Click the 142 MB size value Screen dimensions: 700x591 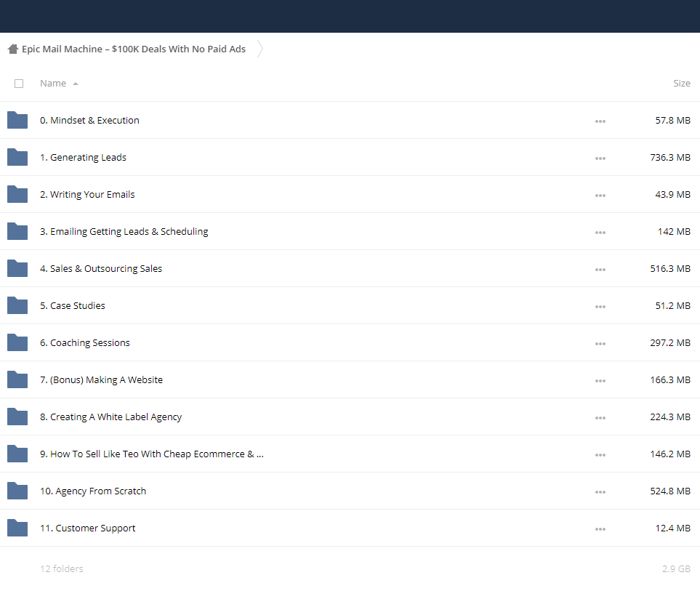pyautogui.click(x=674, y=232)
